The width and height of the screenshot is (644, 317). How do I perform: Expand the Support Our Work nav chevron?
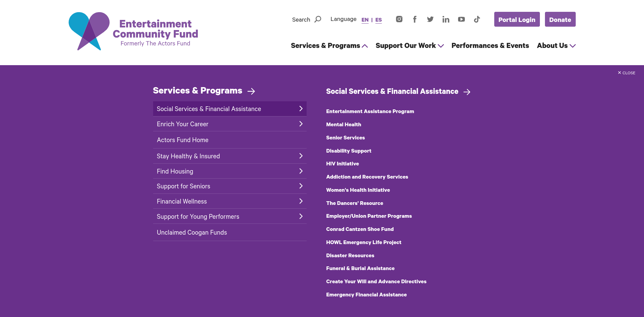[x=441, y=46]
